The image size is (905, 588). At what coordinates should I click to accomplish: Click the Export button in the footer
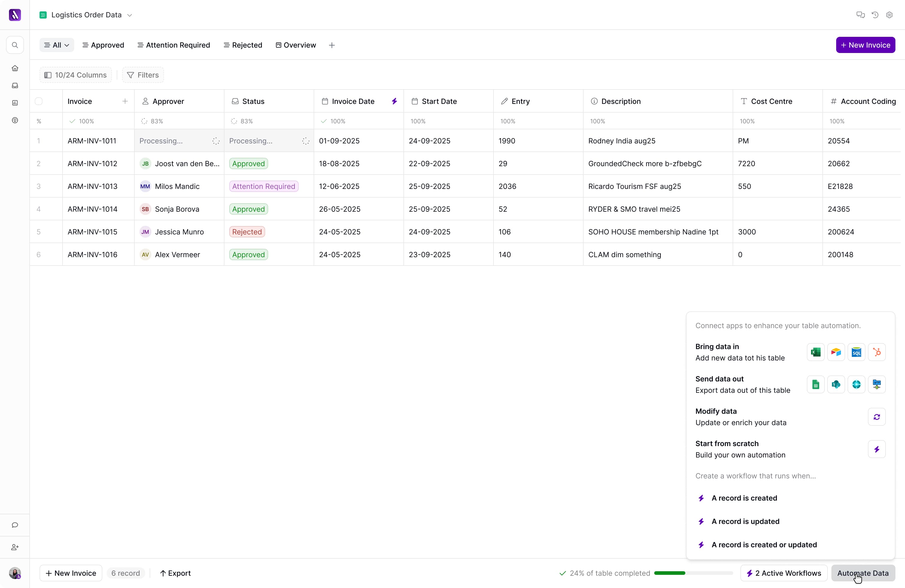click(175, 573)
